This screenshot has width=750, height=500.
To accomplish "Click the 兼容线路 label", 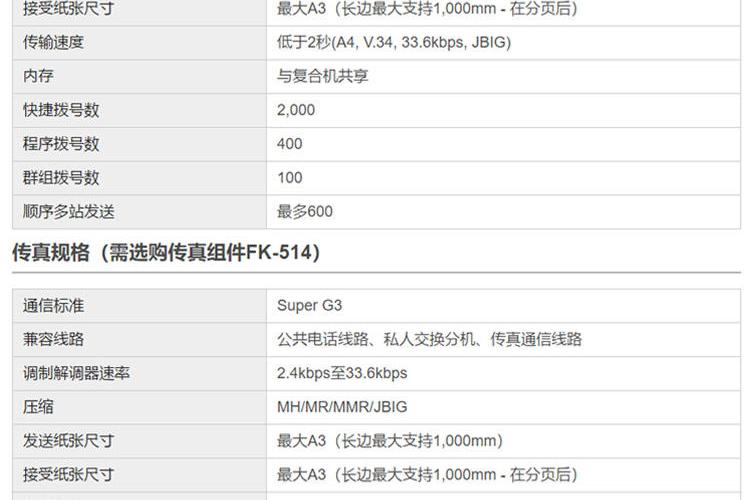I will coord(53,340).
